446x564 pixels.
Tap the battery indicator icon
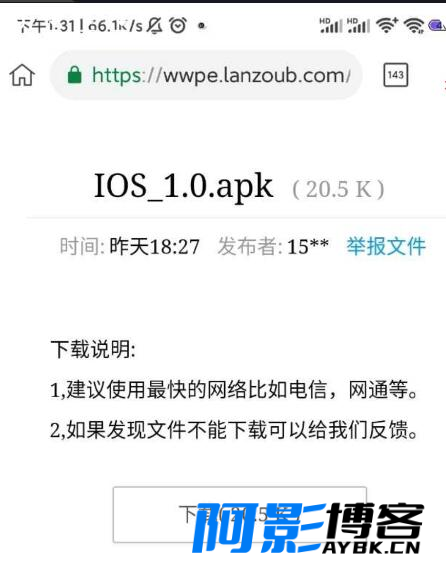coord(437,26)
